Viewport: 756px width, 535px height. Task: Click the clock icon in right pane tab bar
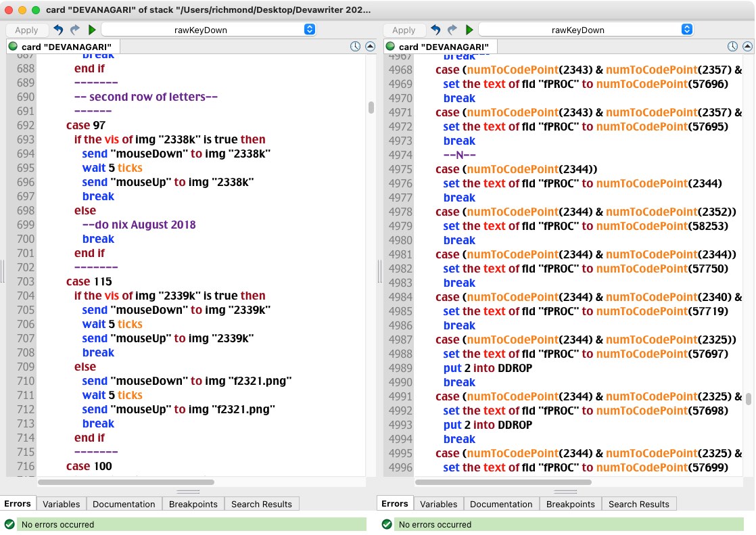[733, 47]
